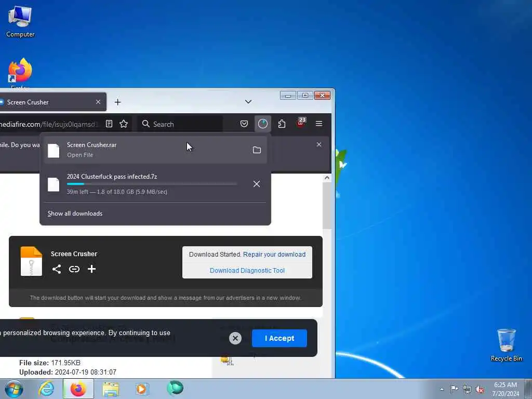Image resolution: width=532 pixels, height=399 pixels.
Task: Open the Windows Start menu
Action: [14, 389]
